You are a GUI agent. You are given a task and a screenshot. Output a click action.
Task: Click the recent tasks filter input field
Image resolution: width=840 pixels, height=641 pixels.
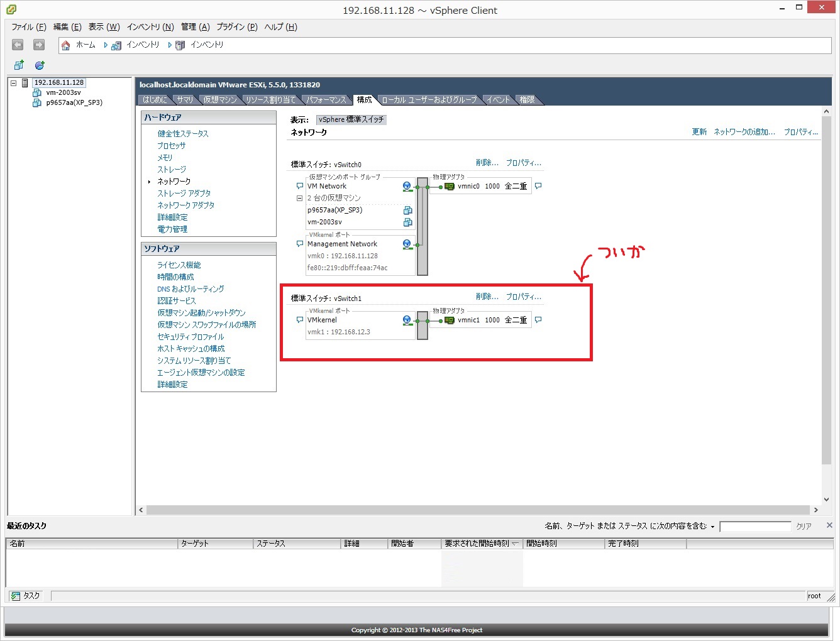(755, 527)
